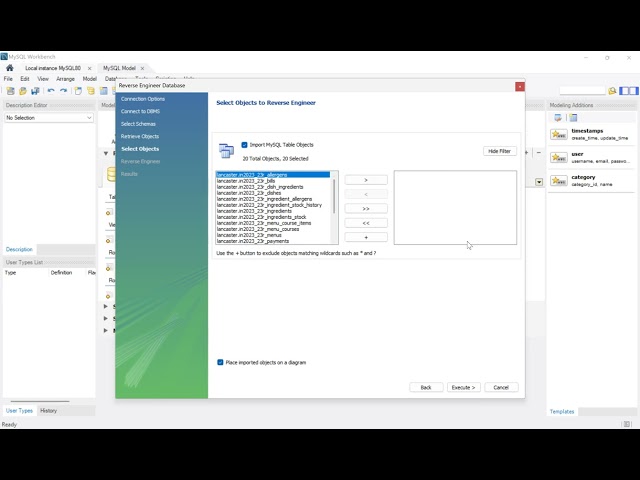This screenshot has width=640, height=480.
Task: Select the user template icon
Action: [x=559, y=157]
